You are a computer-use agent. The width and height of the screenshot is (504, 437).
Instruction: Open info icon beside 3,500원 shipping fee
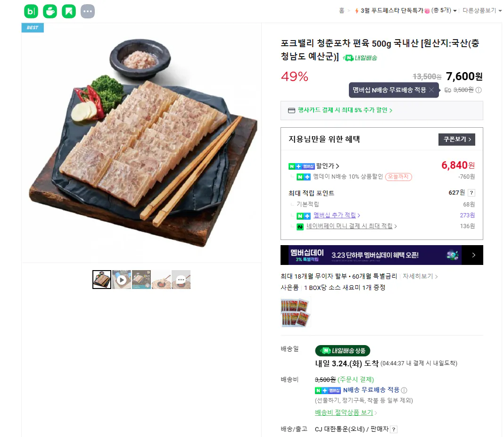[x=478, y=90]
